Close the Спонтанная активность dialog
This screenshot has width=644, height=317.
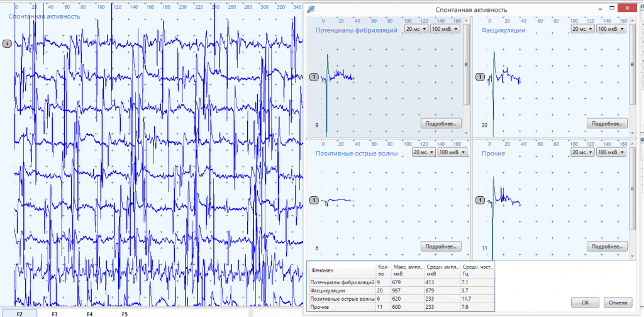coord(628,8)
